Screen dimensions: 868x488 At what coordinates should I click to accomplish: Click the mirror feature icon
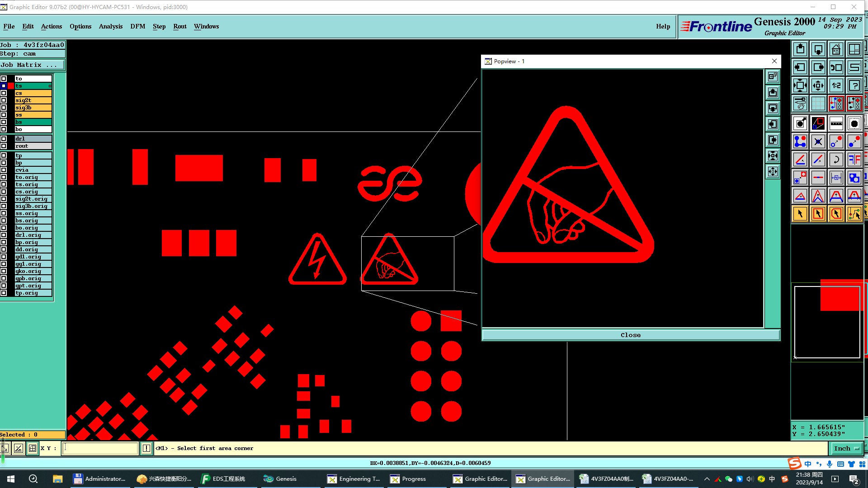(854, 160)
